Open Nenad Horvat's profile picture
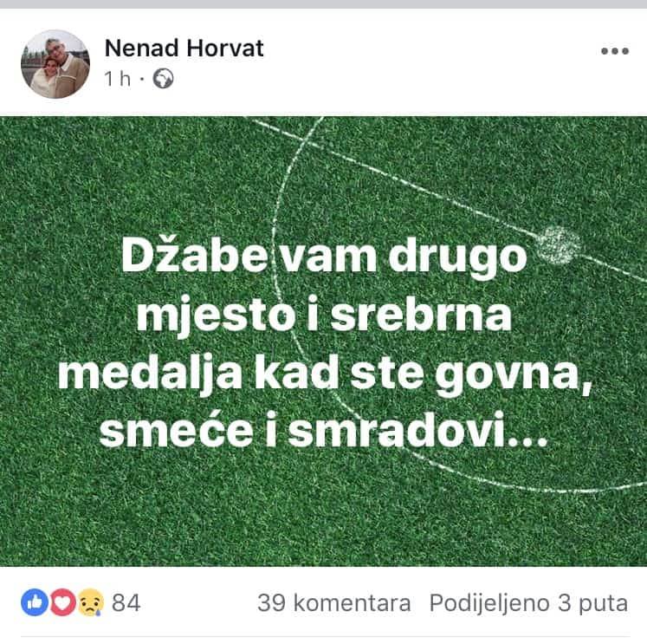Viewport: 647px width, 644px height. point(55,64)
